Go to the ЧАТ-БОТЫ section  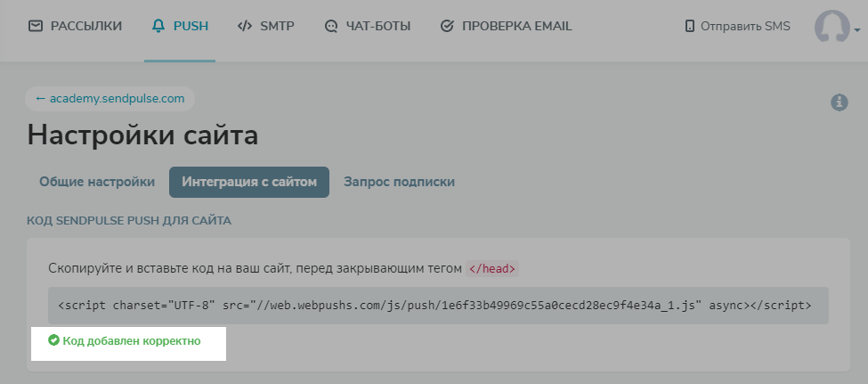click(377, 26)
